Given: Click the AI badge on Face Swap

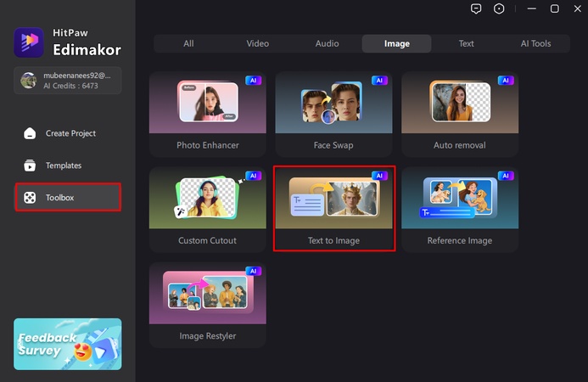Looking at the screenshot, I should (x=379, y=81).
